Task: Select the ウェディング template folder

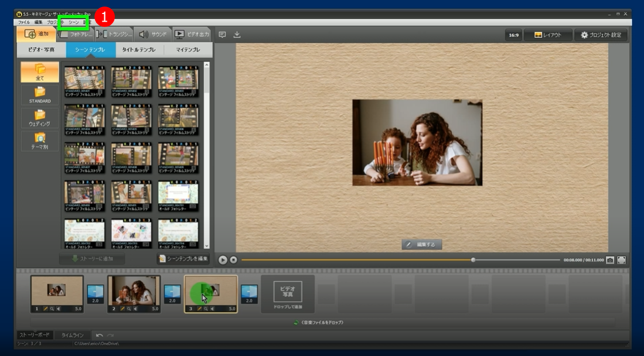Action: point(40,118)
